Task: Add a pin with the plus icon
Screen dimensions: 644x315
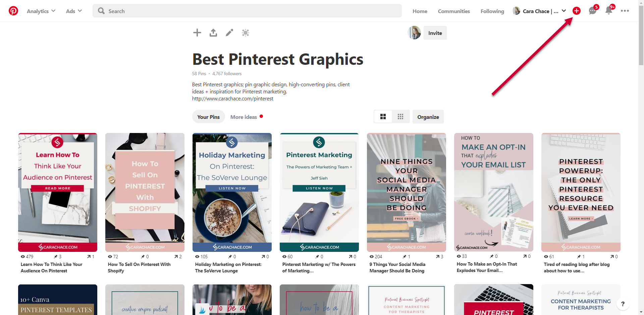Action: tap(197, 33)
